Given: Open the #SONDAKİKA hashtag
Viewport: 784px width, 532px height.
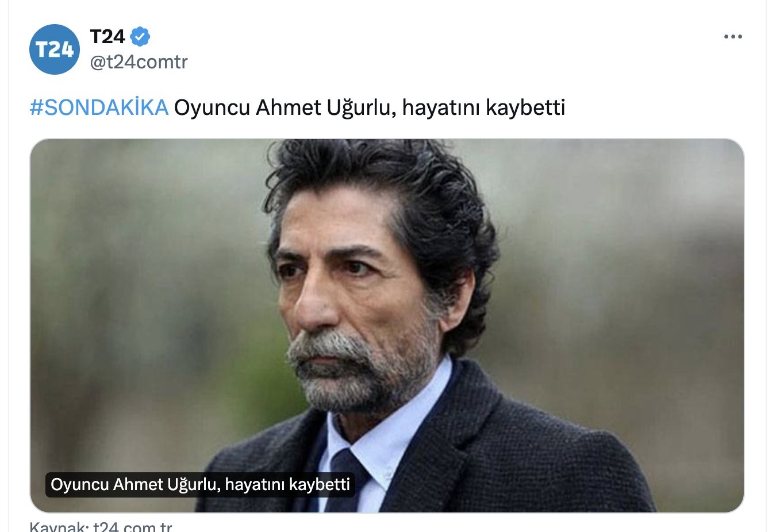Looking at the screenshot, I should tap(99, 107).
